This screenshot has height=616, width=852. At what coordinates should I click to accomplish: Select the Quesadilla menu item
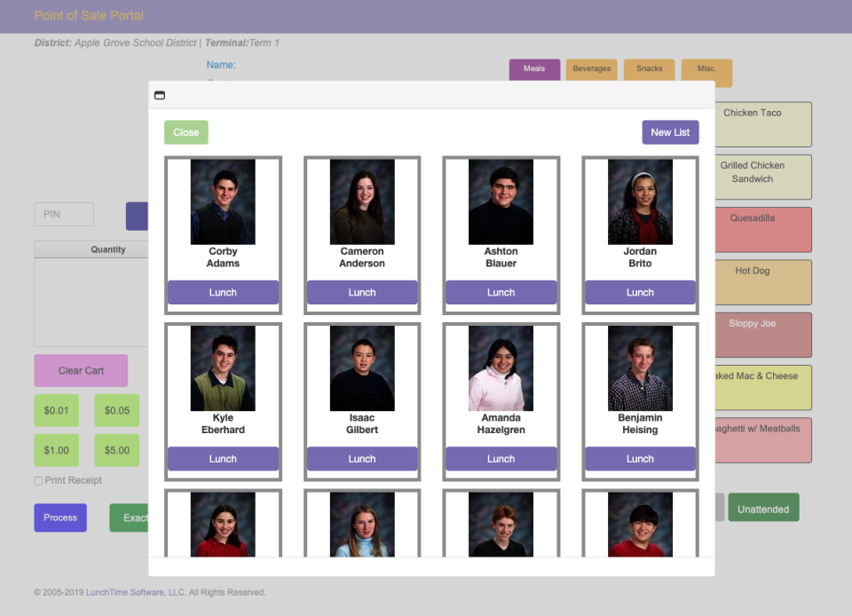[x=765, y=229]
